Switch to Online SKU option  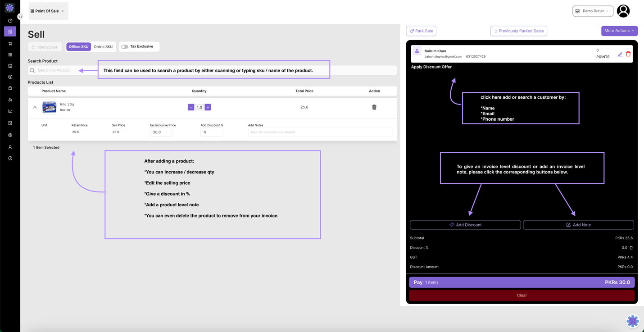(103, 47)
